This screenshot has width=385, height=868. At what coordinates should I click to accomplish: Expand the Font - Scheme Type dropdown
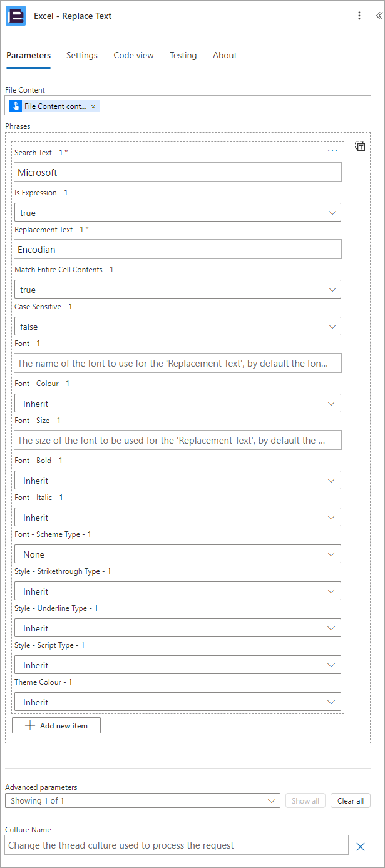(178, 554)
